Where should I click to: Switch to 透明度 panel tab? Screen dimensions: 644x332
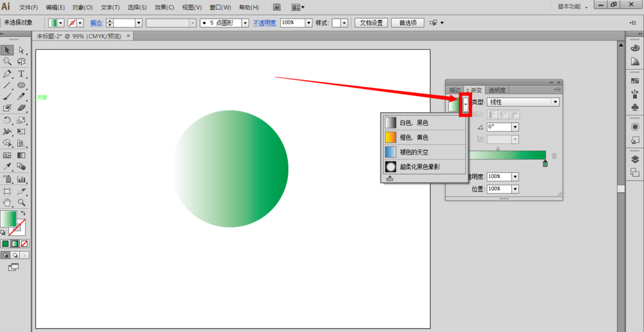click(497, 90)
